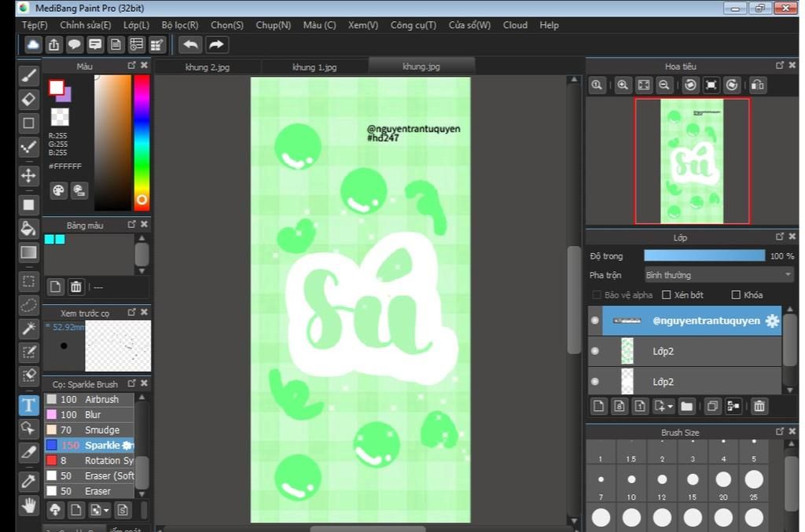Select the Text tool

29,405
